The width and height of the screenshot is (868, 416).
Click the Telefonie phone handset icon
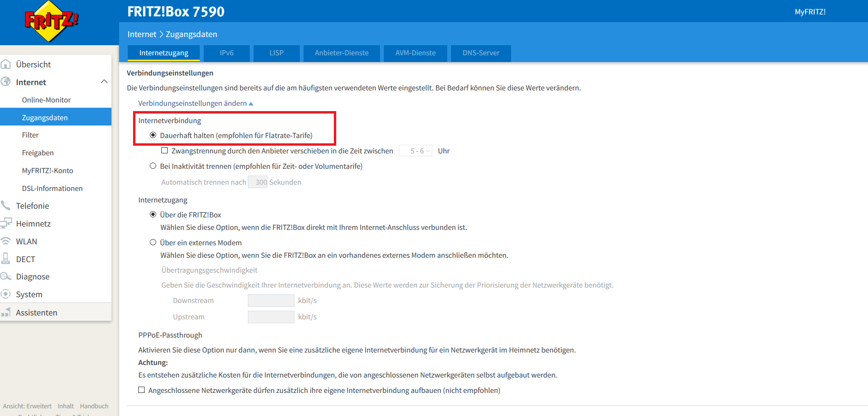click(6, 205)
